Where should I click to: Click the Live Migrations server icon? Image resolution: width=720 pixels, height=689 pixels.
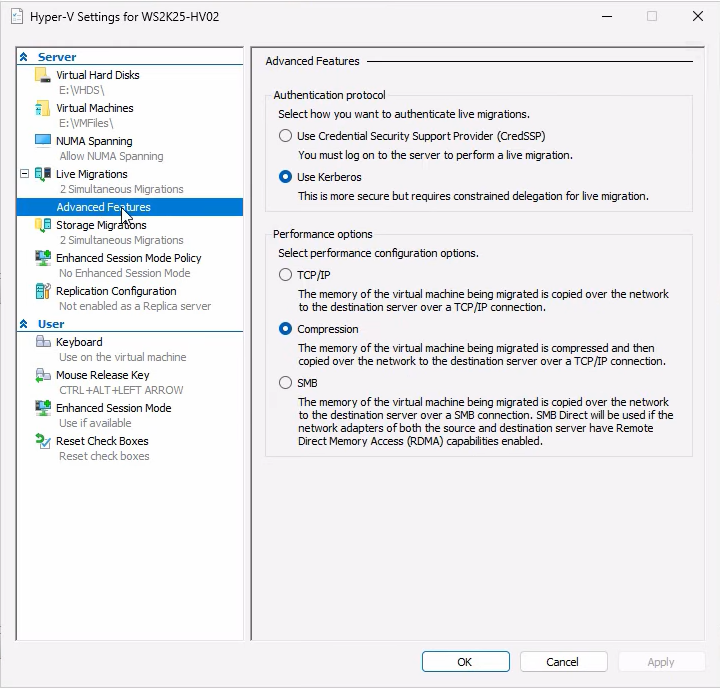pyautogui.click(x=43, y=174)
